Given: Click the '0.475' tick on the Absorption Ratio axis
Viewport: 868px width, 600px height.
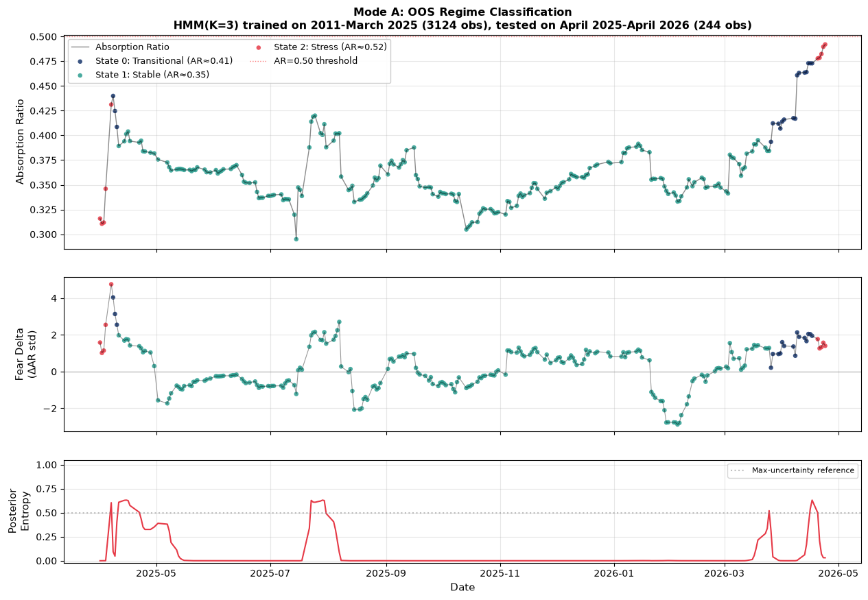Looking at the screenshot, I should pos(45,62).
